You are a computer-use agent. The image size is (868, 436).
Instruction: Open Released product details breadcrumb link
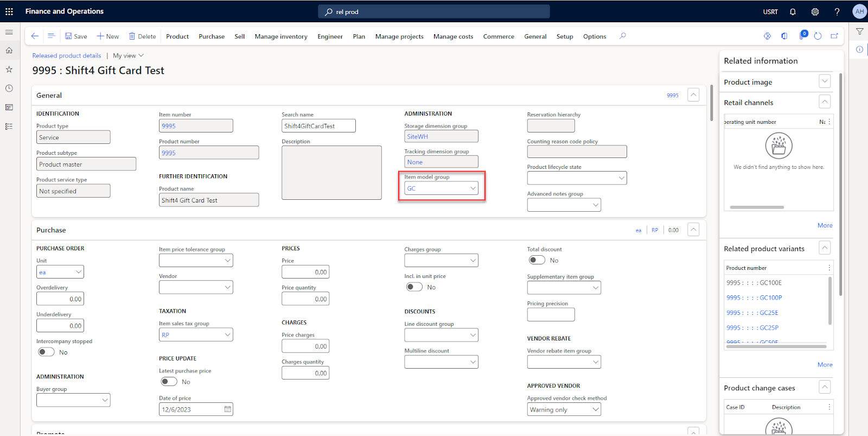[x=67, y=55]
